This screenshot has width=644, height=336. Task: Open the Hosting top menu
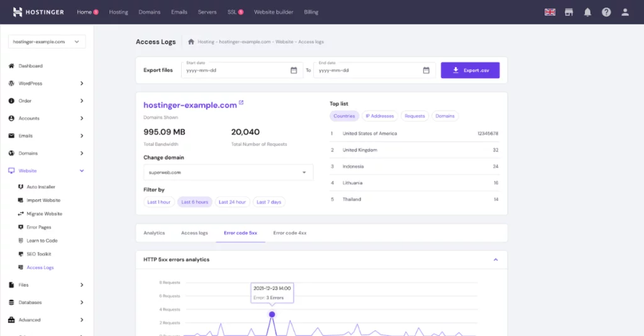(x=118, y=13)
